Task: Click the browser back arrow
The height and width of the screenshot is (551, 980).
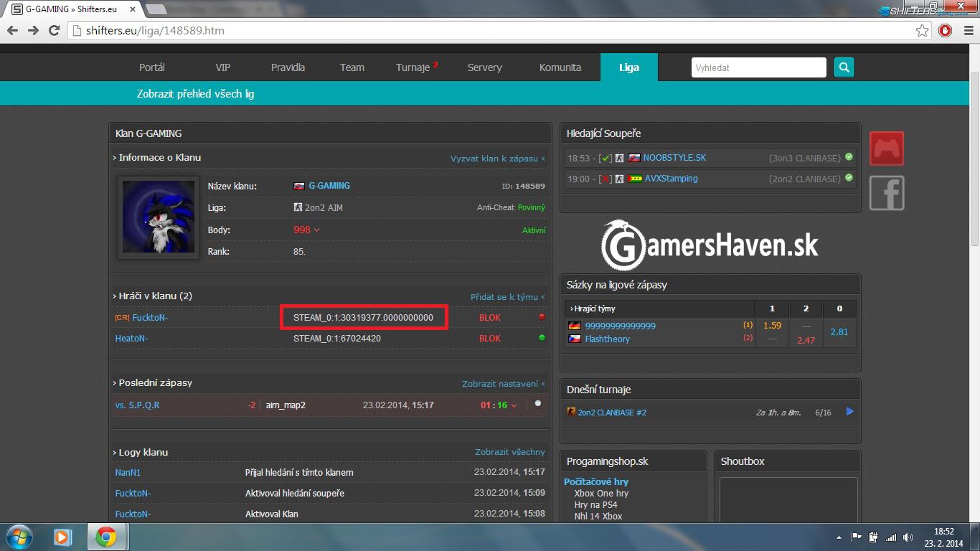Action: 13,31
